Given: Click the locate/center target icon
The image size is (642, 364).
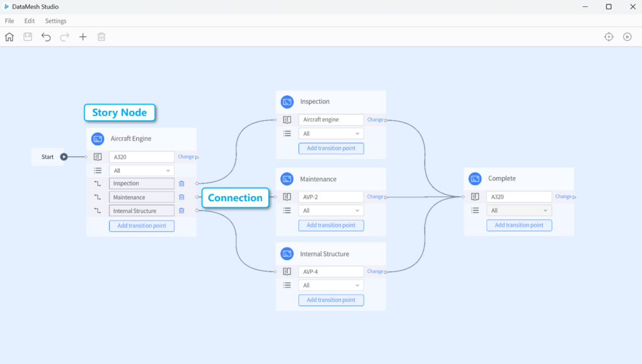Looking at the screenshot, I should 608,36.
